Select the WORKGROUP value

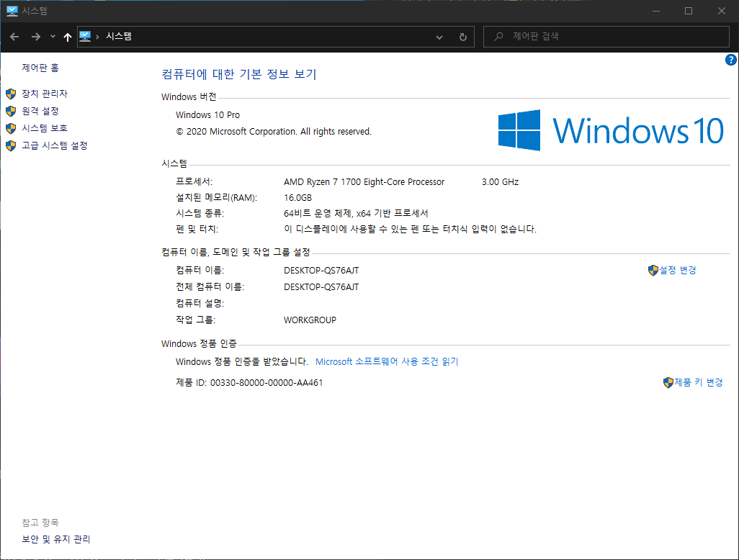pyautogui.click(x=310, y=320)
